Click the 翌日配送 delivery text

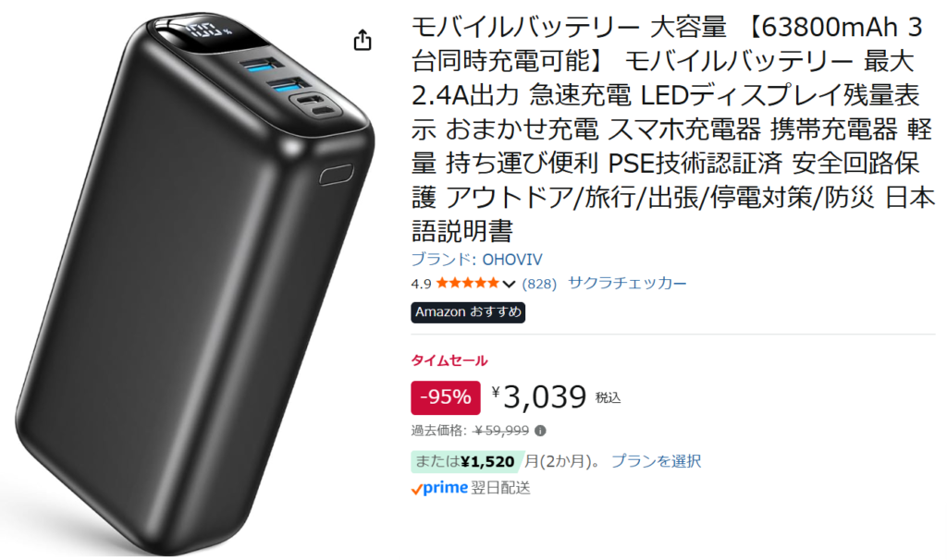tap(500, 488)
